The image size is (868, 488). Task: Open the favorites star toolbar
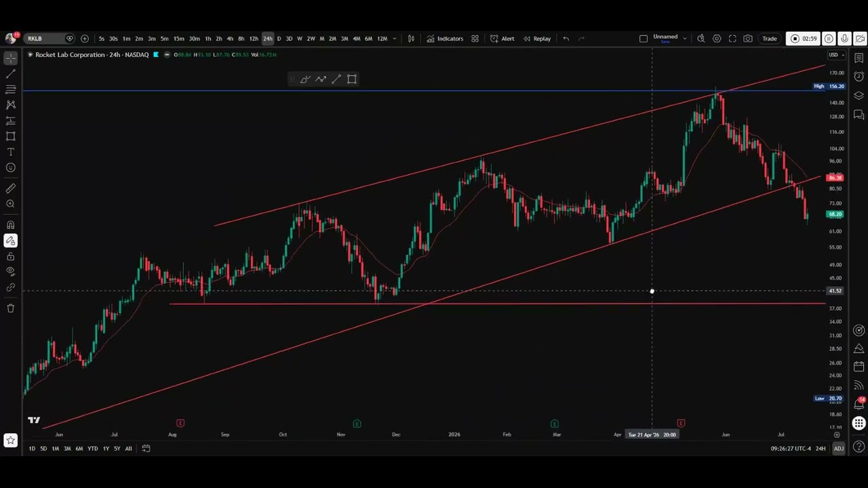tap(11, 441)
